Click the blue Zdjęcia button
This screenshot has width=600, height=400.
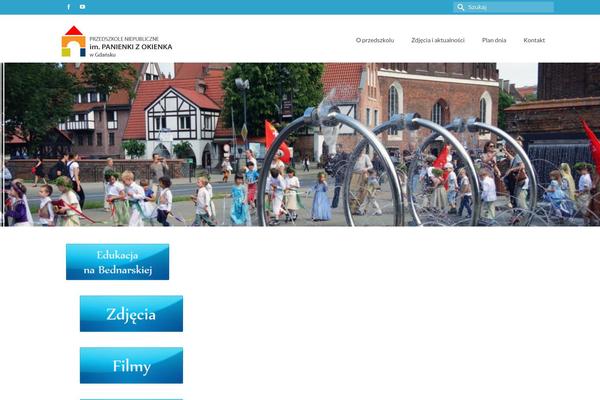point(131,313)
